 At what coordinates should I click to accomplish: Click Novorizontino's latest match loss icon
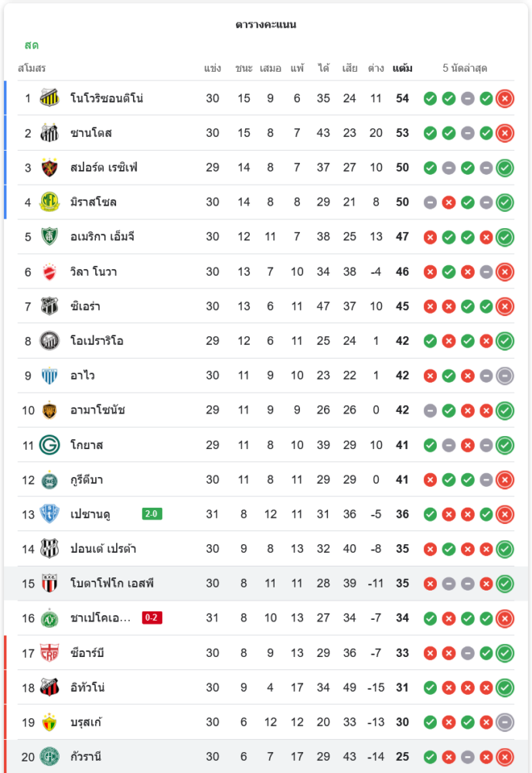(x=505, y=98)
